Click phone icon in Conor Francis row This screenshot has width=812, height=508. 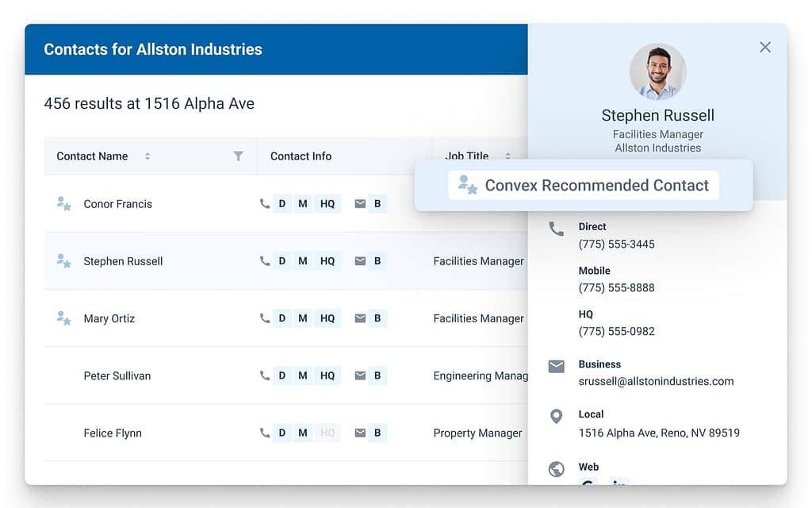(265, 204)
